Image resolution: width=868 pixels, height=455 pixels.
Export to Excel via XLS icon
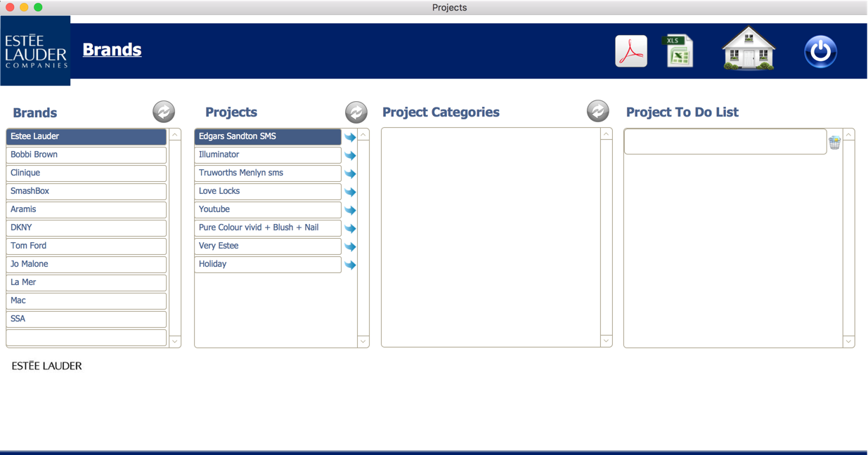click(x=679, y=51)
